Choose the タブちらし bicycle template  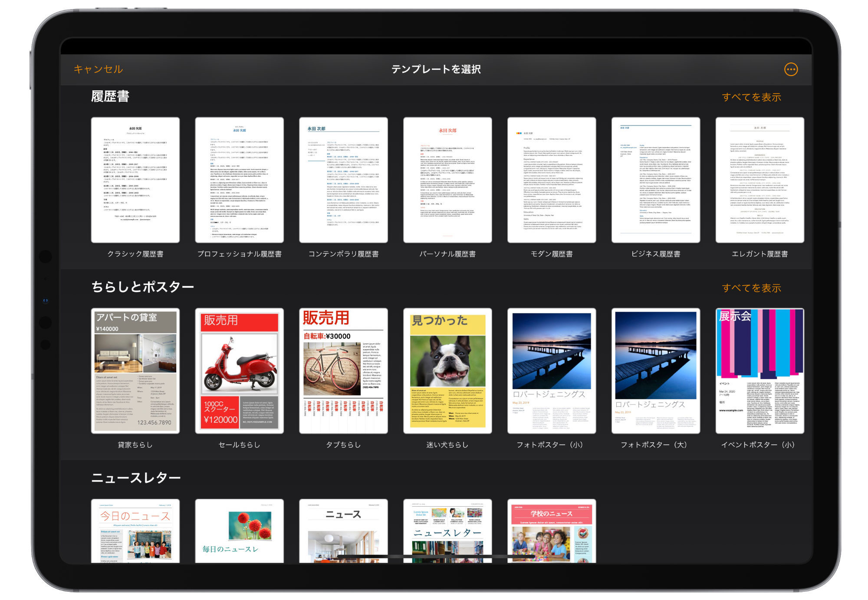point(343,371)
